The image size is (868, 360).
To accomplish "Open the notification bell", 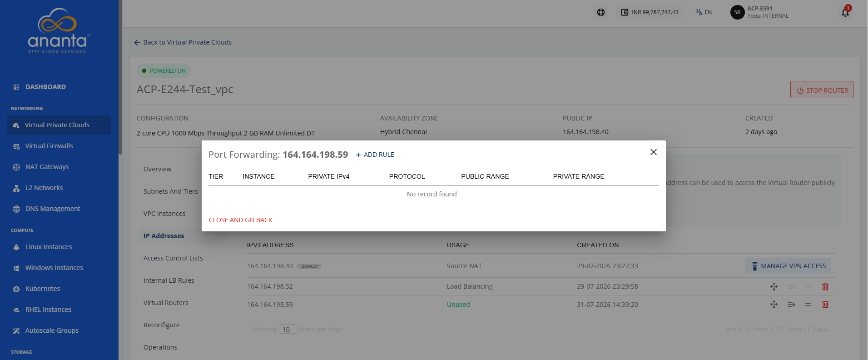I will point(845,12).
